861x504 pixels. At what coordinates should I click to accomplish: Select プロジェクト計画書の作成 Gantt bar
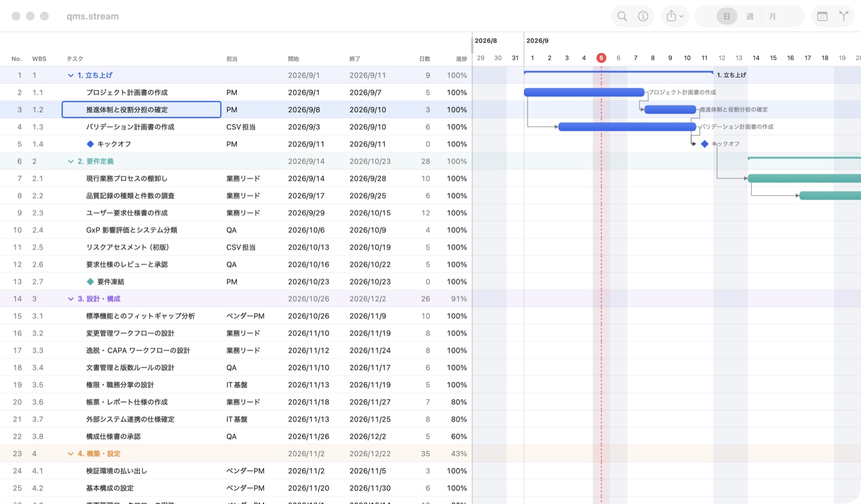(584, 93)
